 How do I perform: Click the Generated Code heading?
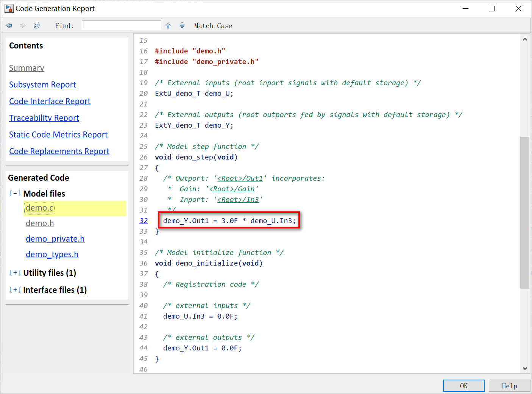coord(39,178)
